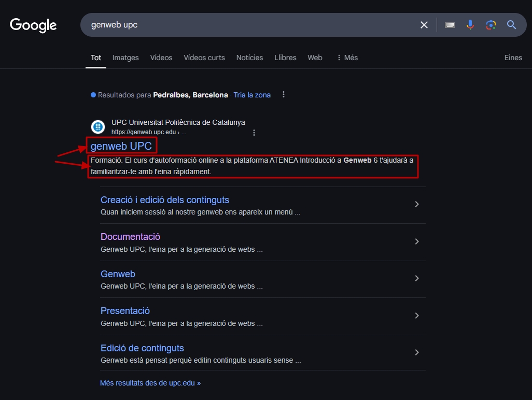Open the genweb UPC result title
Screen dimensions: 532x400
(121, 146)
